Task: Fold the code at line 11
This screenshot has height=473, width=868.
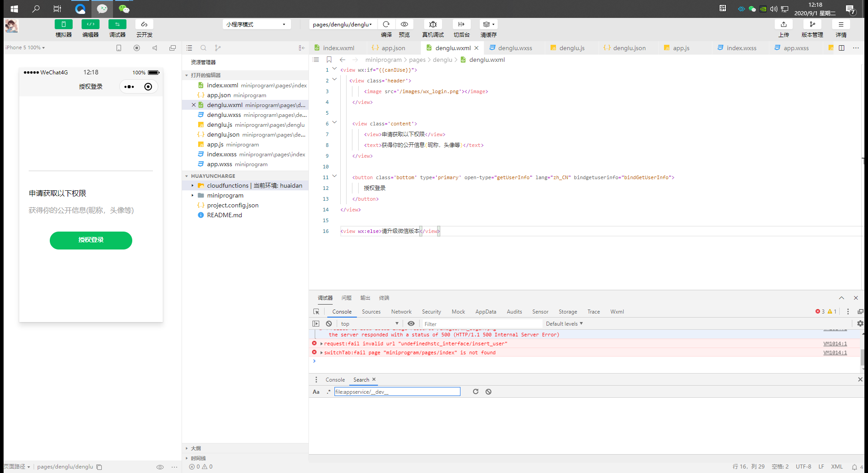Action: click(x=334, y=176)
